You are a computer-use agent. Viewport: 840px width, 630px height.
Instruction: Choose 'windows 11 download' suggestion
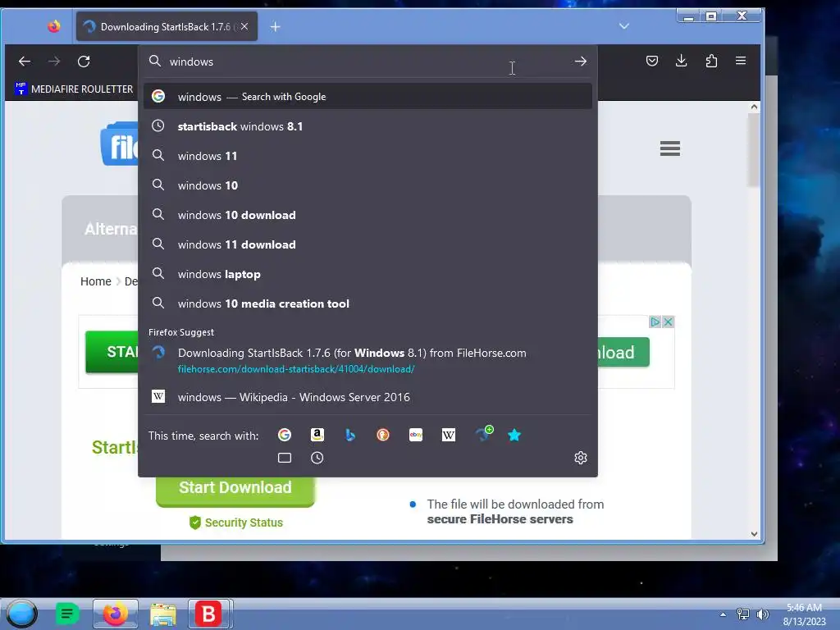tap(367, 244)
